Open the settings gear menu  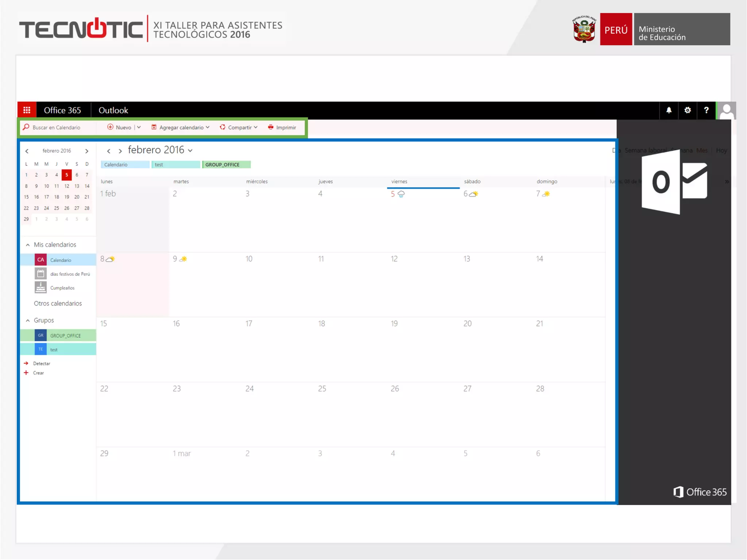pos(688,110)
